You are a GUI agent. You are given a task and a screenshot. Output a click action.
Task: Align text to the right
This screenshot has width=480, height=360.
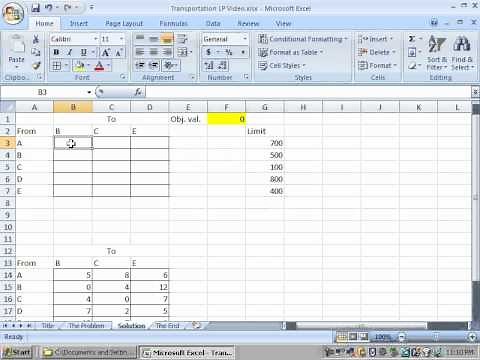tap(167, 52)
